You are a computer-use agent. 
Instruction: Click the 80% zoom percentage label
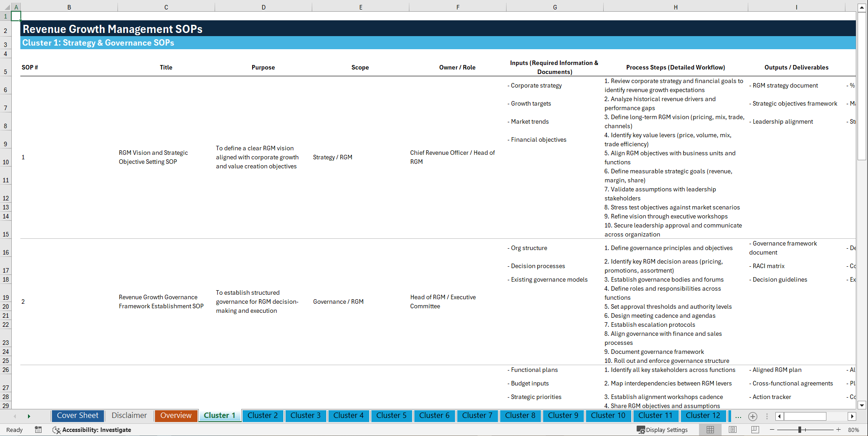[854, 430]
